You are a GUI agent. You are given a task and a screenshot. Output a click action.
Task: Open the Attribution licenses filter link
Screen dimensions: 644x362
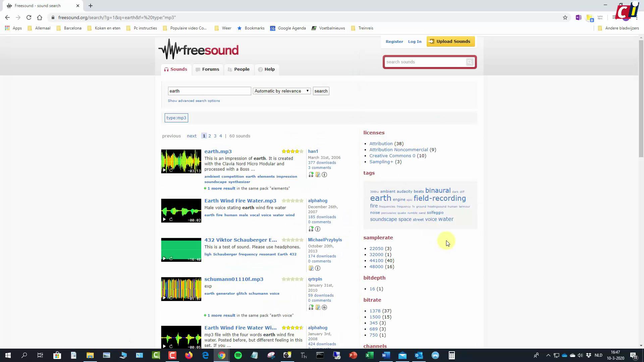(381, 143)
